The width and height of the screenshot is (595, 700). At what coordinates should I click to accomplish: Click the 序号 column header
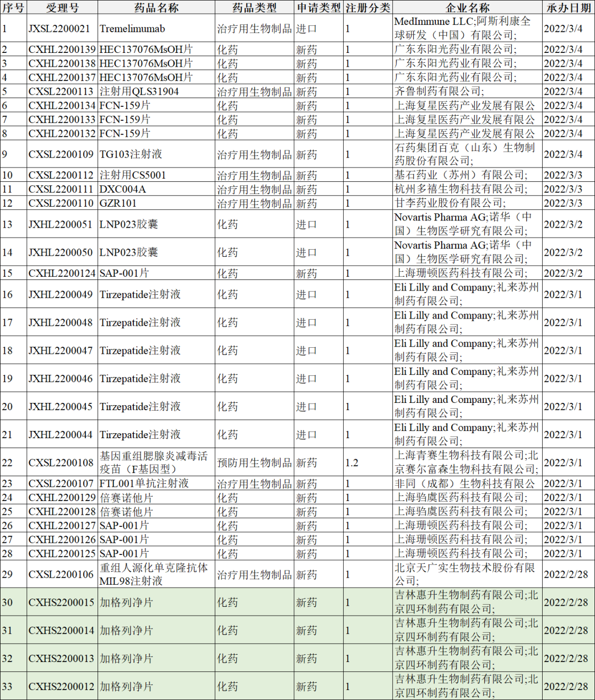click(x=13, y=7)
